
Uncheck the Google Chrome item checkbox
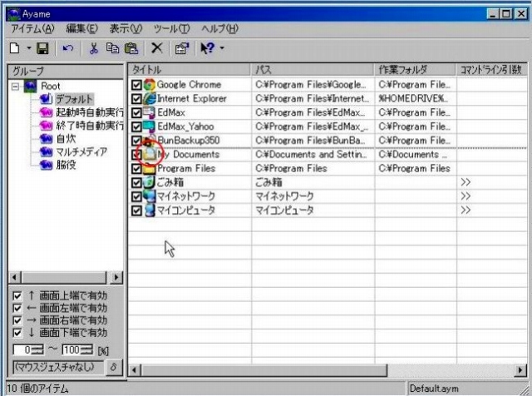[x=136, y=85]
